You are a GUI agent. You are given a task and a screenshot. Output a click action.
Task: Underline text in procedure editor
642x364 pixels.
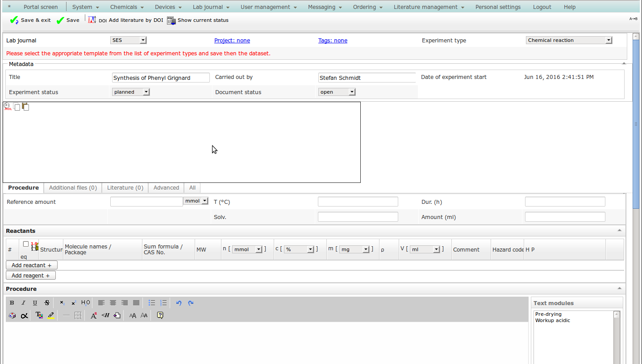pos(35,303)
